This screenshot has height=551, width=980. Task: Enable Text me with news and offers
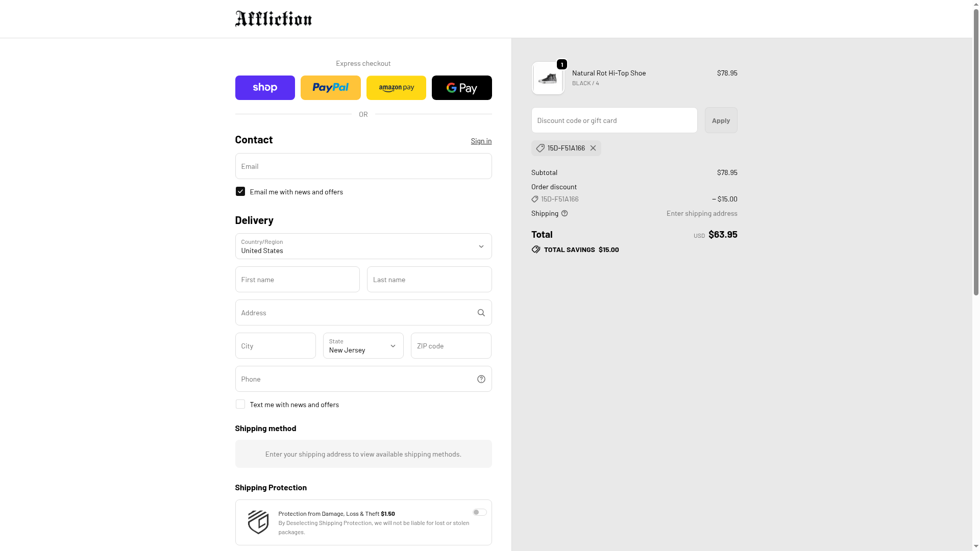(x=240, y=404)
